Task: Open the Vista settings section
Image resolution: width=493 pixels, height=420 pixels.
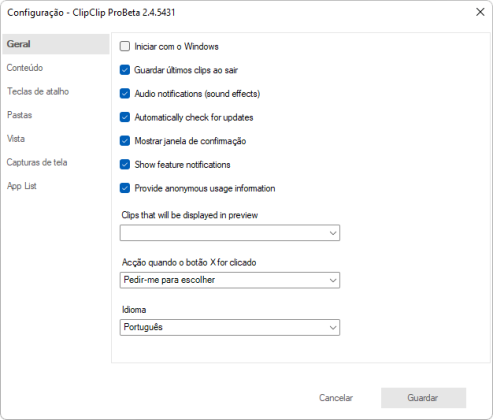Action: pos(16,139)
